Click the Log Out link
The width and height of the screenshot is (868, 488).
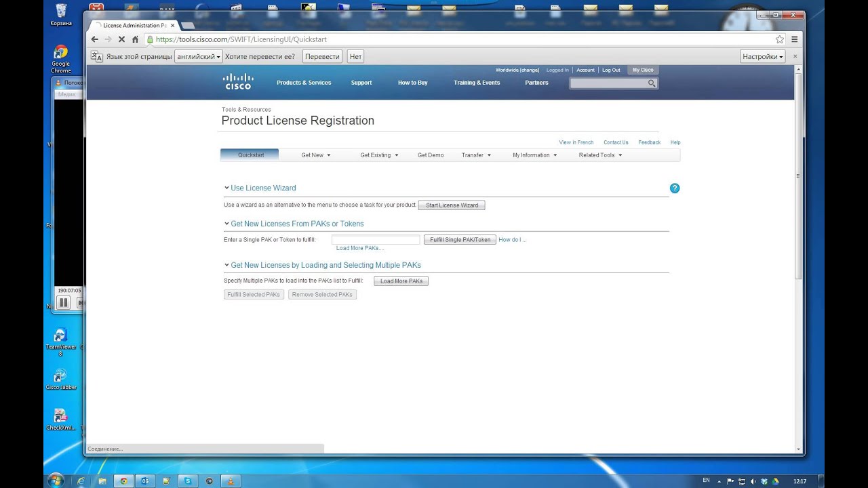click(611, 70)
